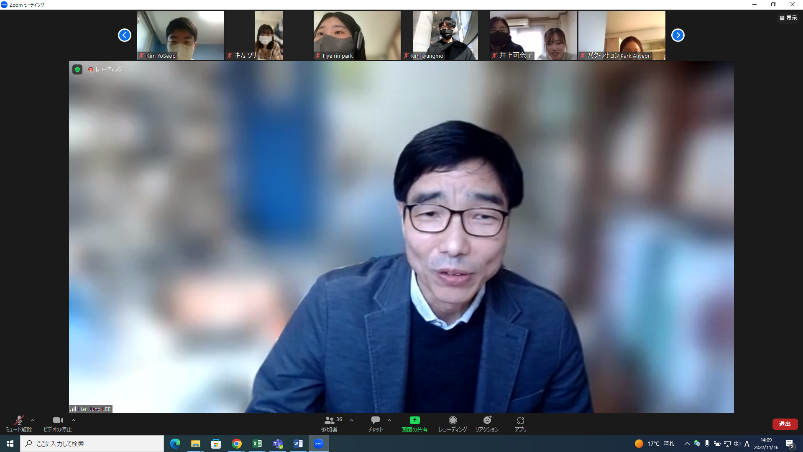Click the speaker name label on main video
The width and height of the screenshot is (803, 452).
tap(91, 408)
